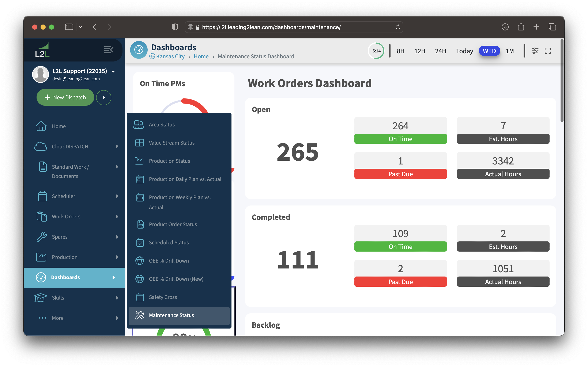Expand the Standard Work / Documents arrow

[117, 167]
